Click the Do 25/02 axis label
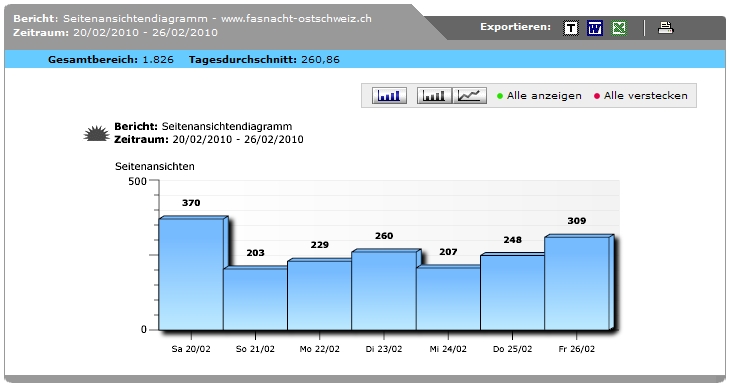The image size is (730, 387). click(512, 349)
